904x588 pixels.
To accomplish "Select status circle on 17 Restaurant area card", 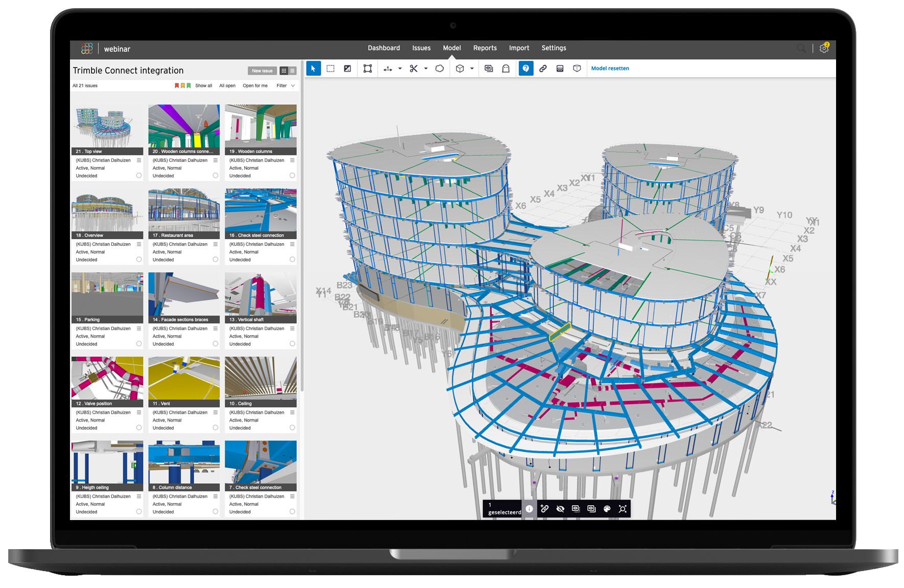I will tap(216, 260).
